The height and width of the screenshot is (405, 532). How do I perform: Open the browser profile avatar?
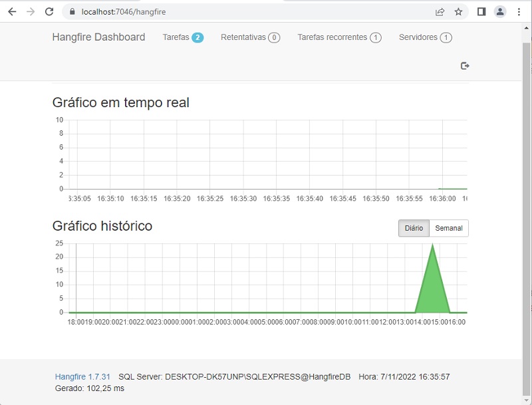pos(500,12)
